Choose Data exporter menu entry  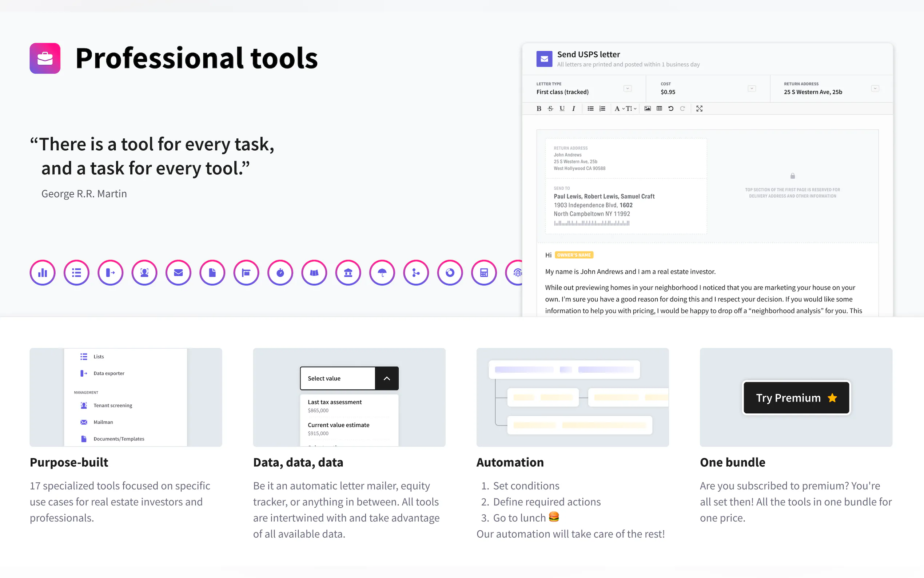click(109, 373)
